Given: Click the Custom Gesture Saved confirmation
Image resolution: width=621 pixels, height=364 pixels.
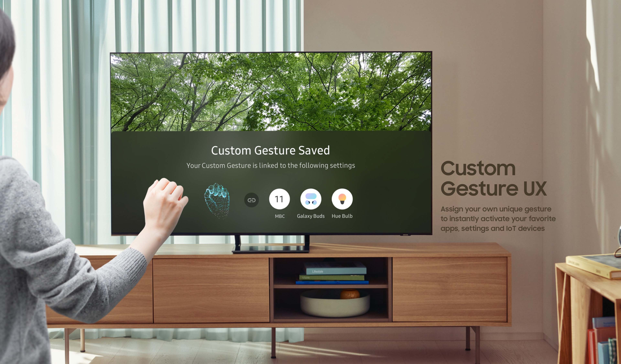Looking at the screenshot, I should click(270, 150).
